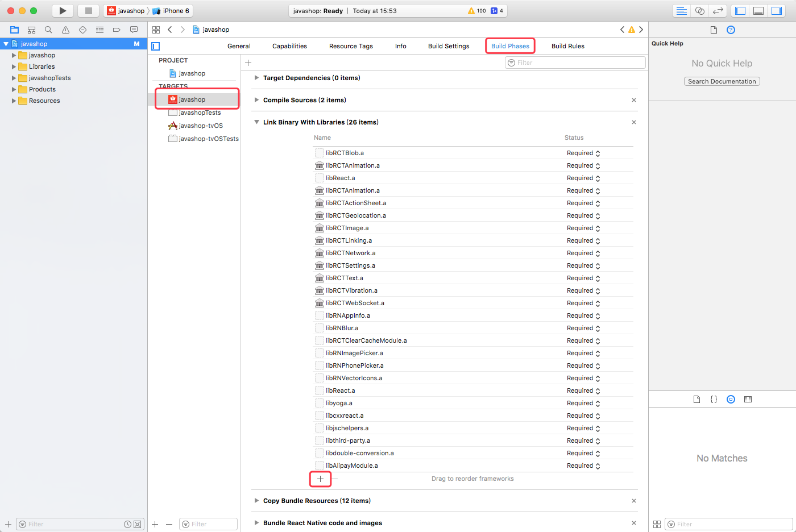
Task: Show the File Template library
Action: pyautogui.click(x=696, y=399)
